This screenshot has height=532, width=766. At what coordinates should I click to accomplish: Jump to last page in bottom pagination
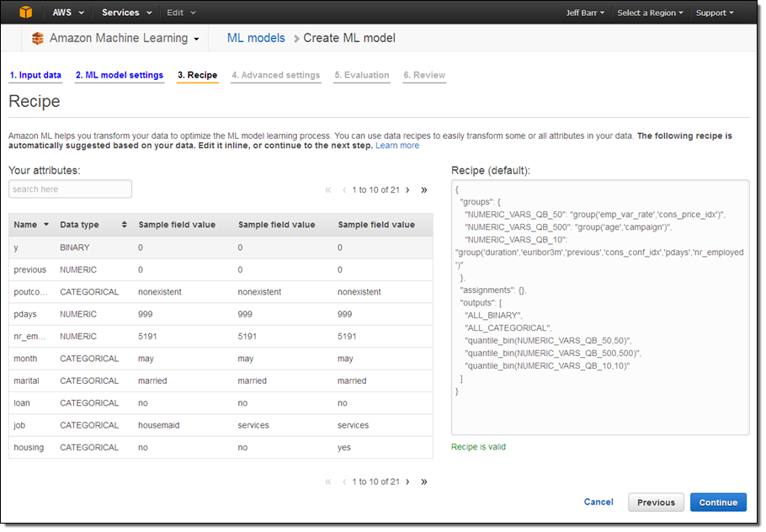coord(423,481)
